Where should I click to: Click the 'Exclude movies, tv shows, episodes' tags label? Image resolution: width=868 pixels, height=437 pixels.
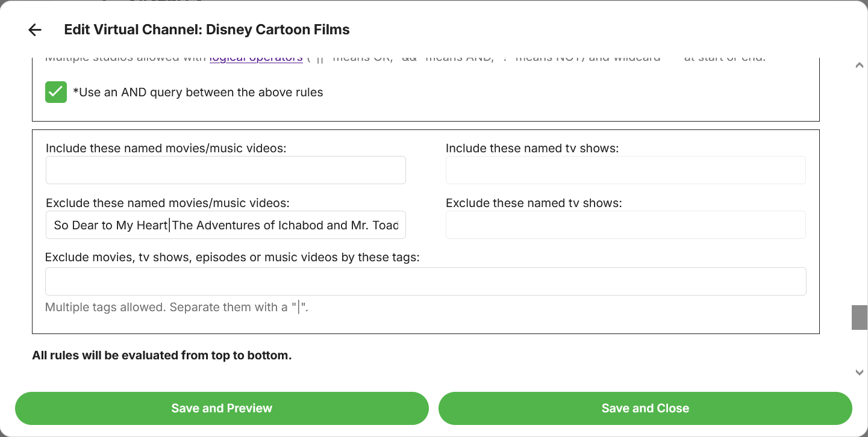tap(232, 258)
